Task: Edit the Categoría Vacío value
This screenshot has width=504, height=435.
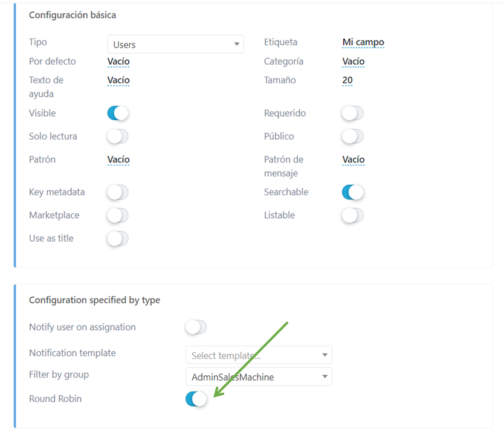Action: (354, 62)
